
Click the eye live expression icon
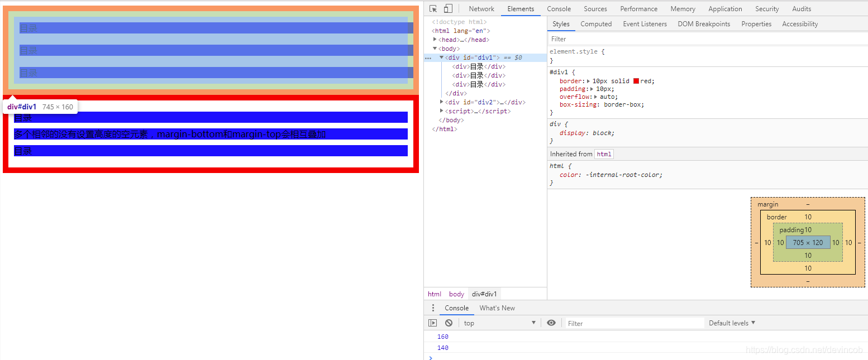(551, 323)
